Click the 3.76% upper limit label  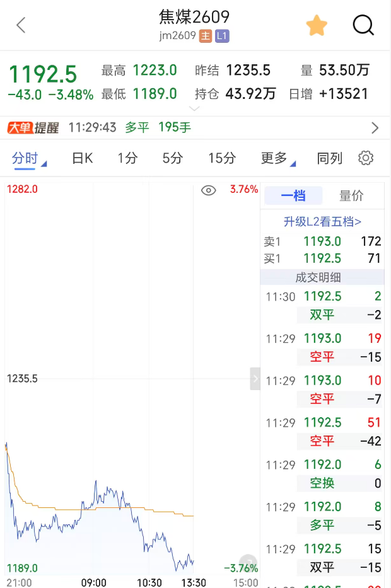(244, 189)
